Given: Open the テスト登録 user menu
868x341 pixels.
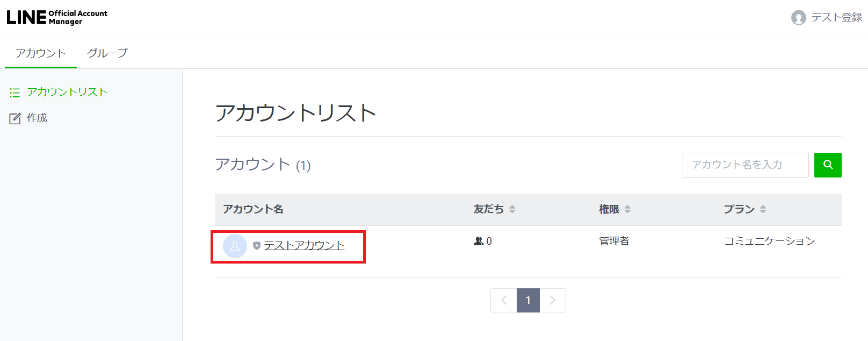Looking at the screenshot, I should [x=836, y=18].
